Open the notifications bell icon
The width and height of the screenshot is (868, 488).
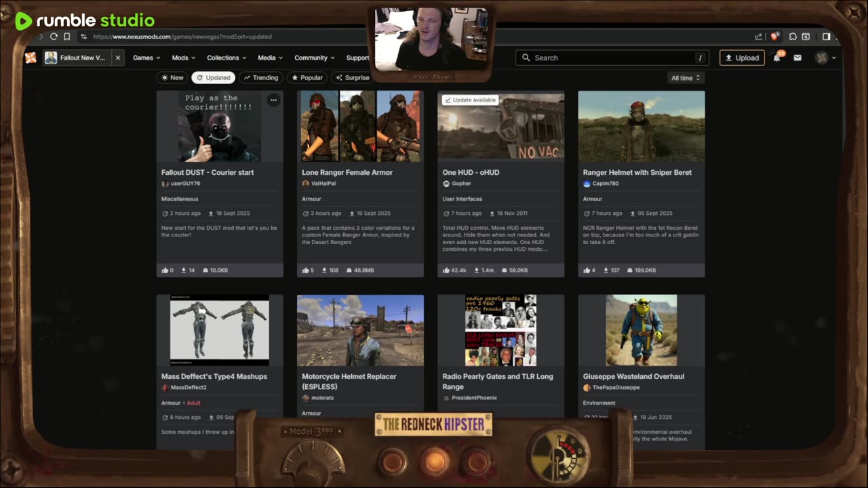[777, 58]
